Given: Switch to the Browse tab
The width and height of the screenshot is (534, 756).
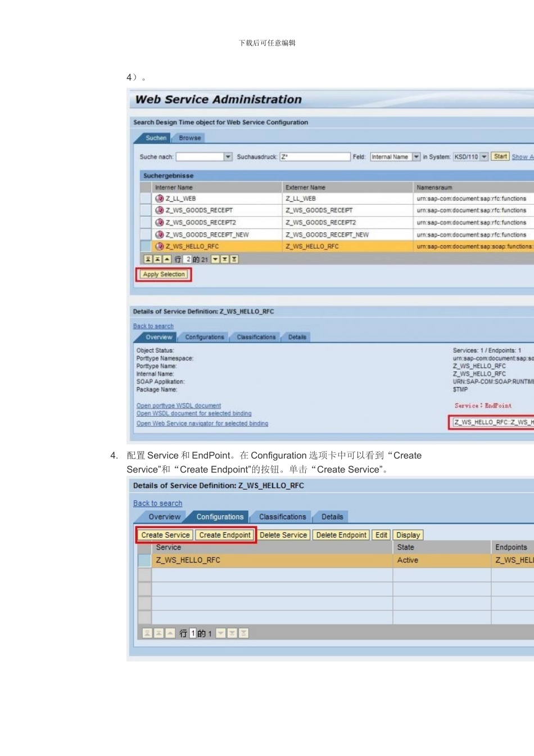Looking at the screenshot, I should tap(189, 138).
